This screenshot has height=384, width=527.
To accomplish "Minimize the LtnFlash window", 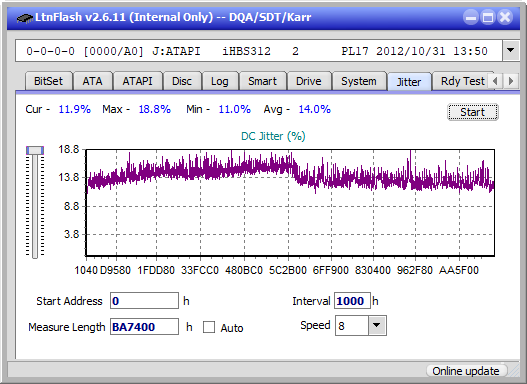I will [471, 17].
